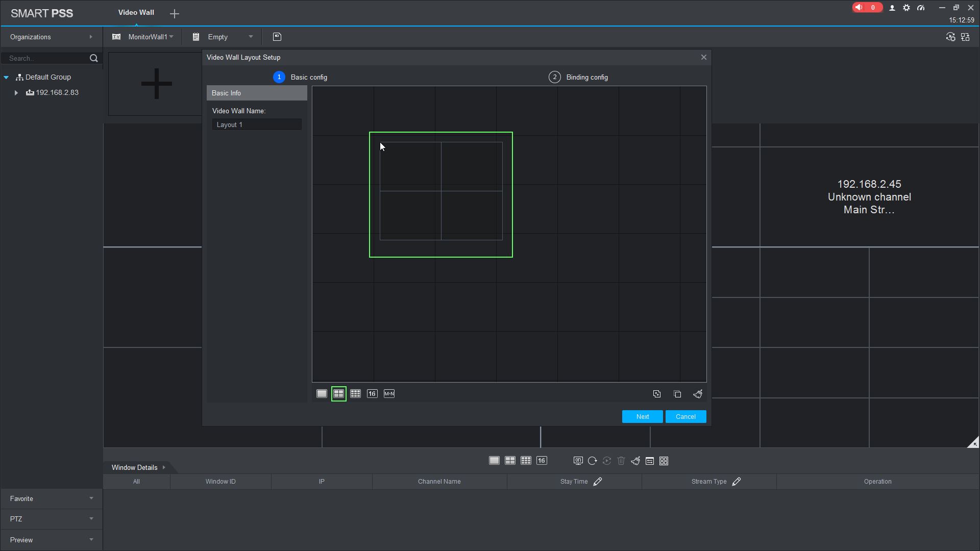Select the 3x3 grid layout in dialog
Image resolution: width=980 pixels, height=551 pixels.
click(355, 394)
